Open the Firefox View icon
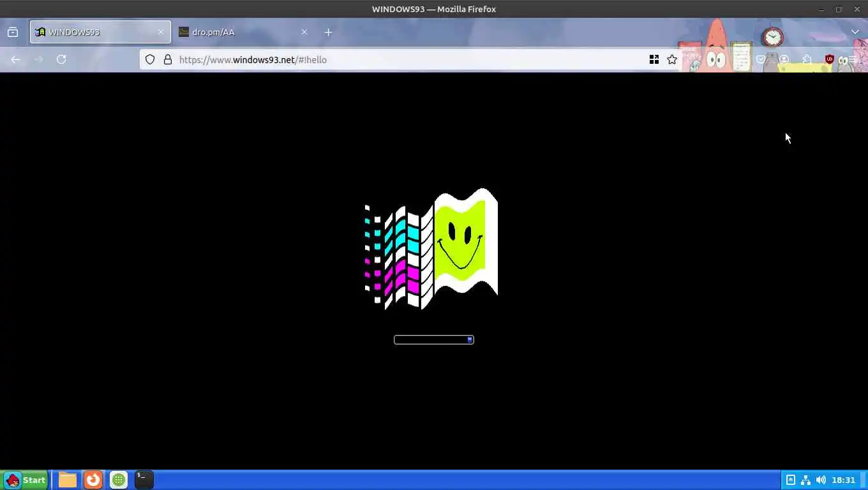This screenshot has height=490, width=868. pyautogui.click(x=13, y=32)
